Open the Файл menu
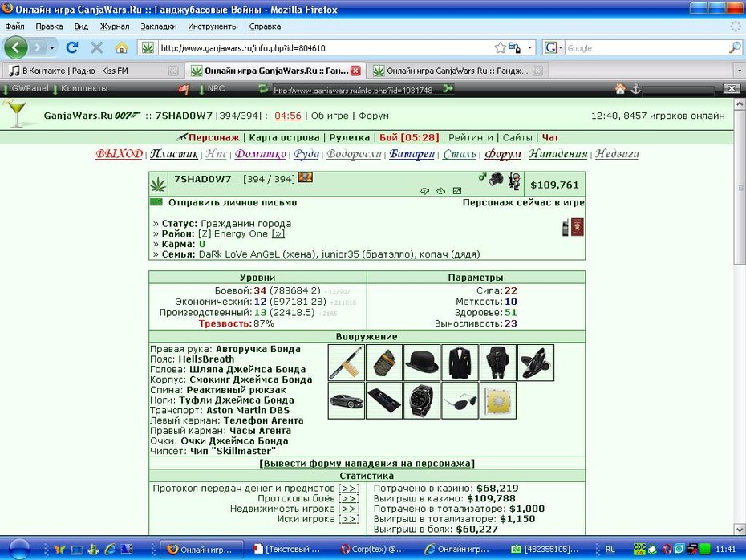The width and height of the screenshot is (746, 560). tap(14, 26)
